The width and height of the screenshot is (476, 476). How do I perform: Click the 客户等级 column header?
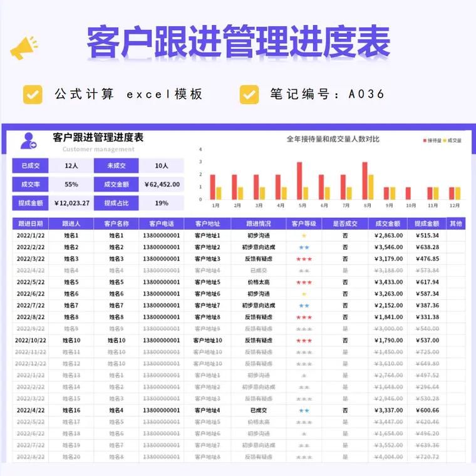pyautogui.click(x=304, y=224)
